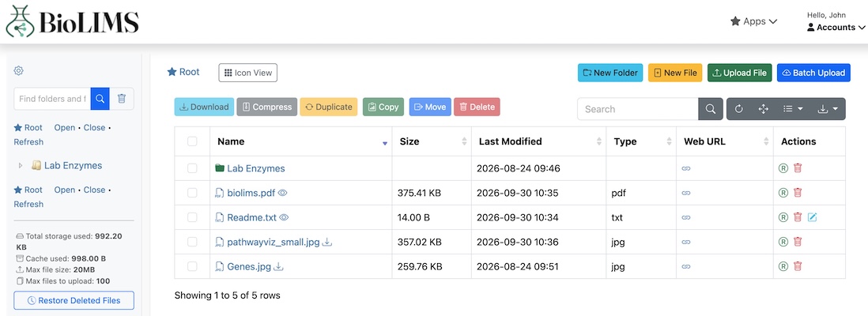Click the Root breadcrumb link above the table

click(183, 72)
